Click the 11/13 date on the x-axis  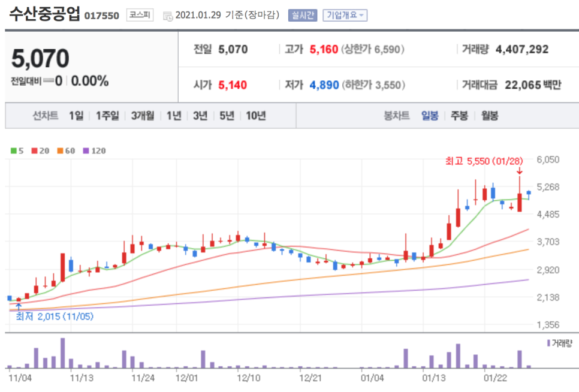pos(82,378)
